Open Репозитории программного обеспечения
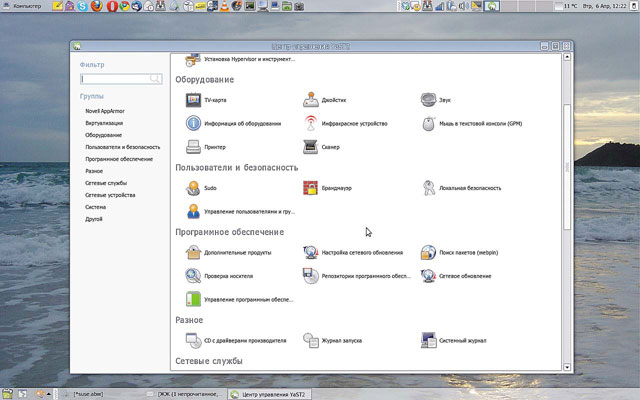Viewport: 640px width, 400px height. [311, 276]
